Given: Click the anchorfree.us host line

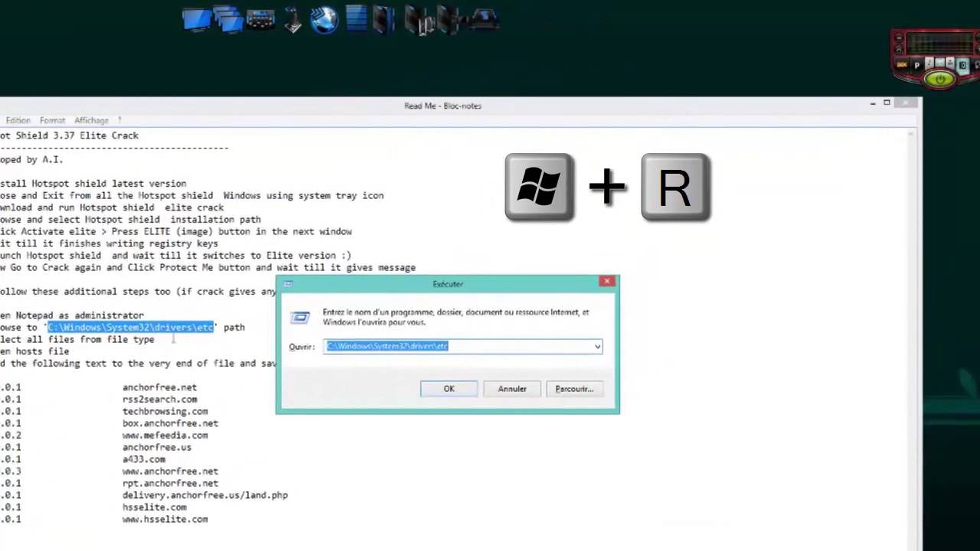Looking at the screenshot, I should coord(156,447).
